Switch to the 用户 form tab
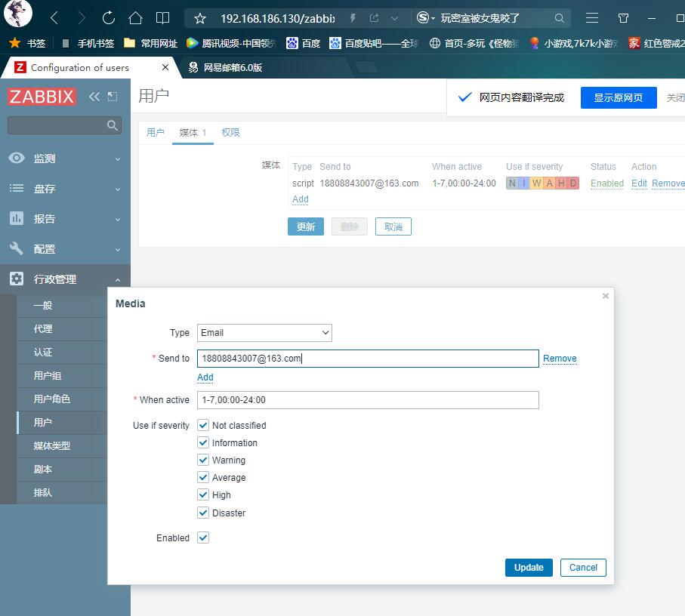 pyautogui.click(x=155, y=132)
